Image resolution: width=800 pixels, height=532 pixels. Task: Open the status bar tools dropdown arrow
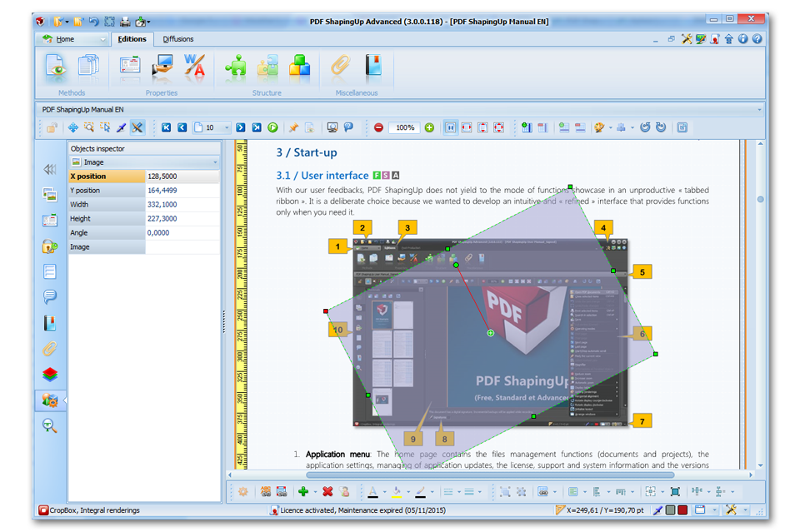pyautogui.click(x=745, y=510)
